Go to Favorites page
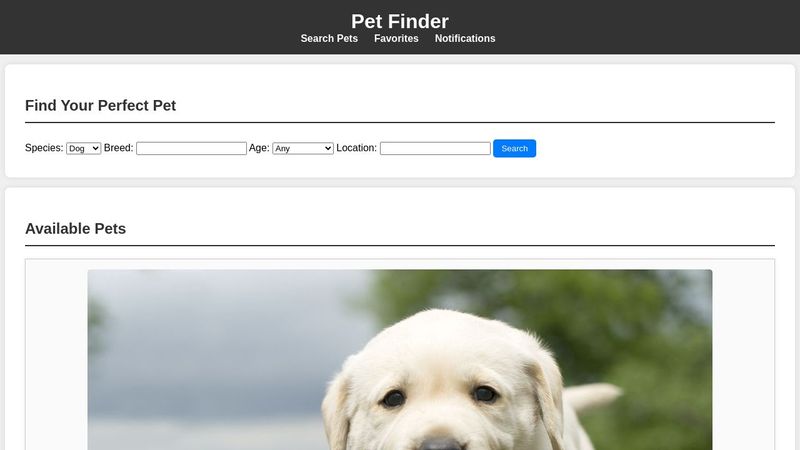The width and height of the screenshot is (800, 450). click(396, 38)
